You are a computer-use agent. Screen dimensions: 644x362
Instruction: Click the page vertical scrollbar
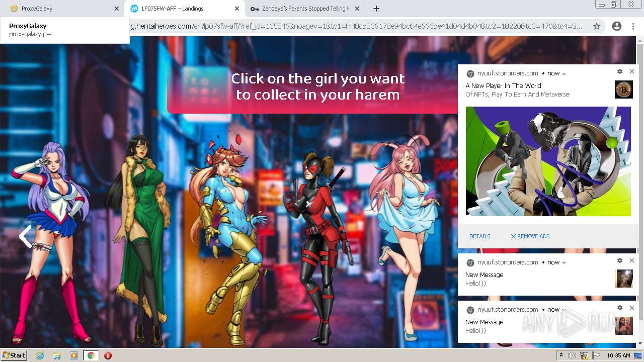click(x=640, y=181)
